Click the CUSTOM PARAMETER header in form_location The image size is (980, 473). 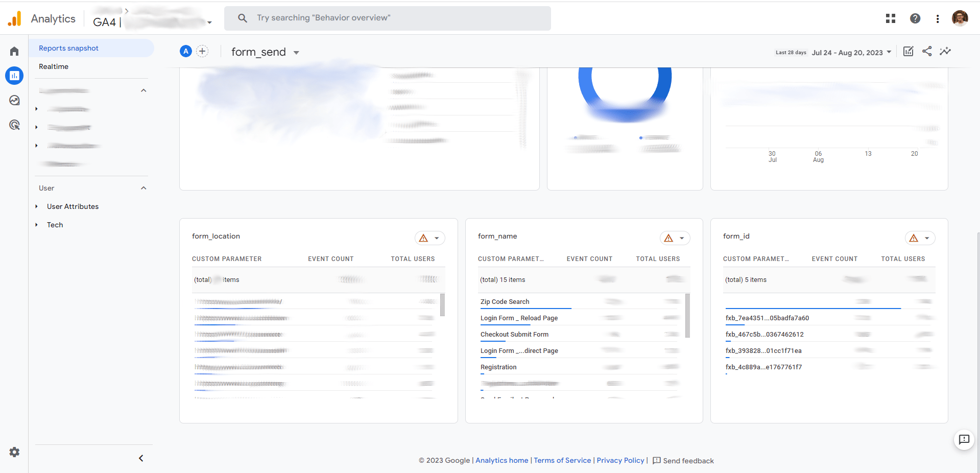pos(227,259)
